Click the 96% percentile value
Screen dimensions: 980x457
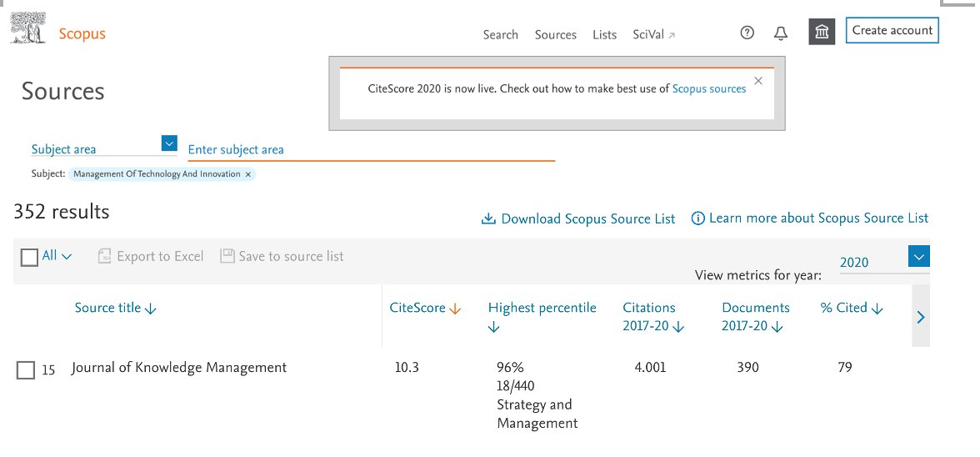[x=510, y=367]
